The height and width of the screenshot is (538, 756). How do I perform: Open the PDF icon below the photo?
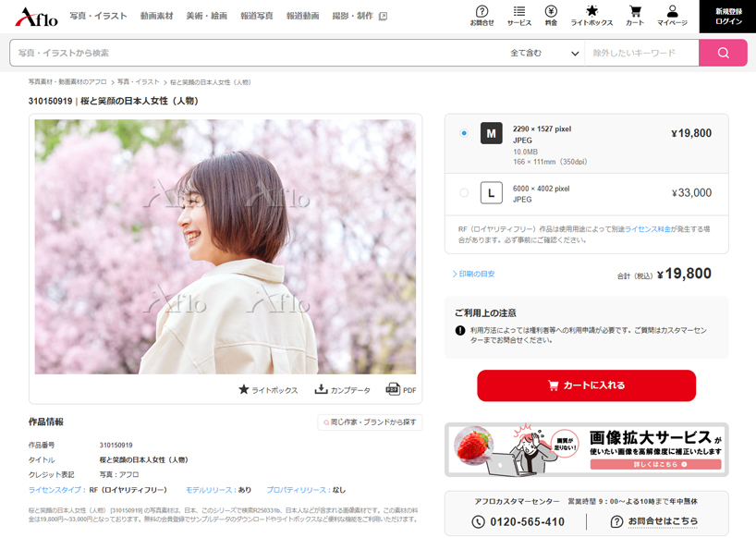[394, 390]
